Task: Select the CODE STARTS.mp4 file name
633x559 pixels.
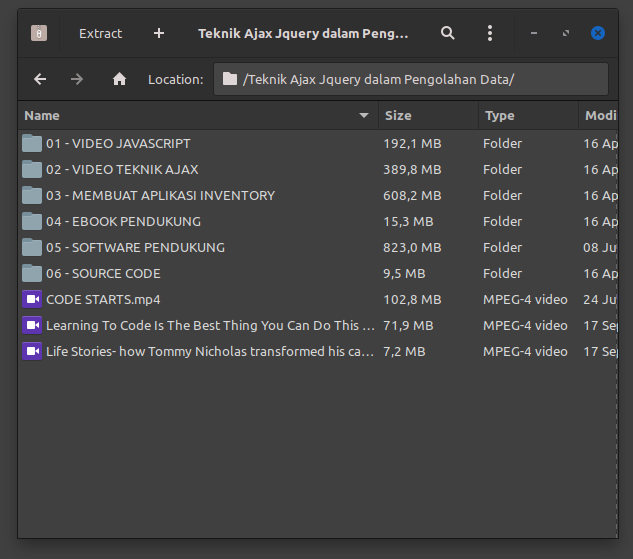Action: click(x=103, y=299)
